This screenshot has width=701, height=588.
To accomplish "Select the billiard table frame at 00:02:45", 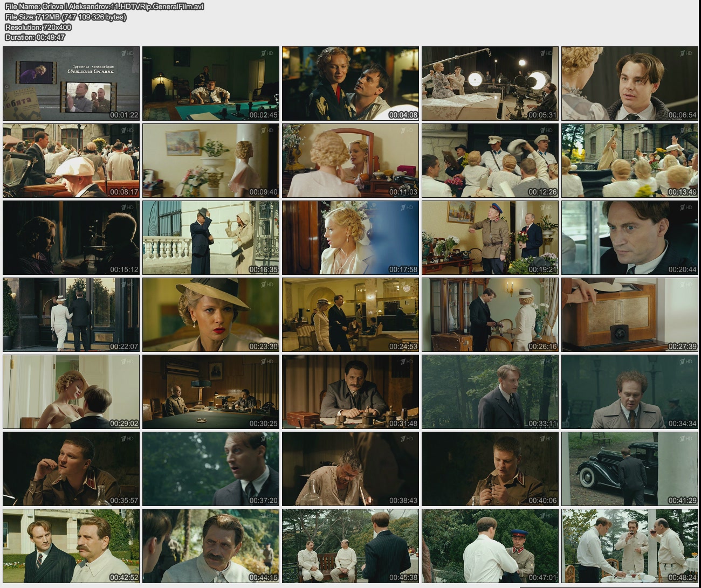I will coord(211,84).
